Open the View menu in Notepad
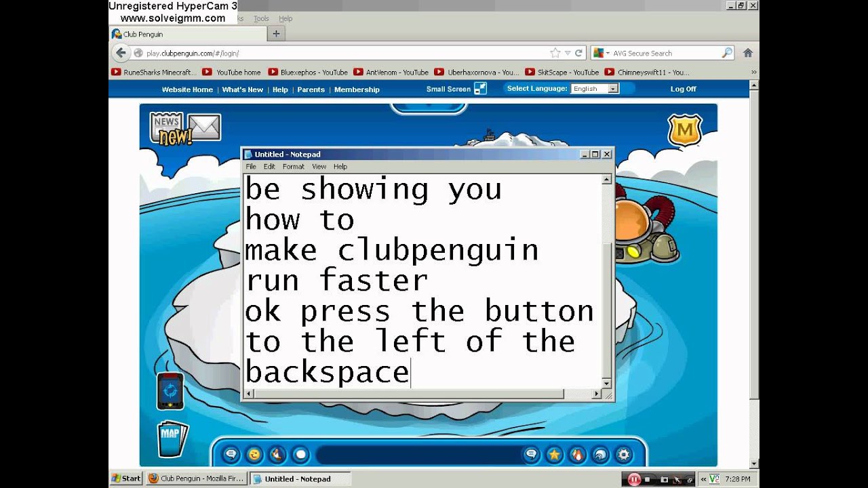 319,167
